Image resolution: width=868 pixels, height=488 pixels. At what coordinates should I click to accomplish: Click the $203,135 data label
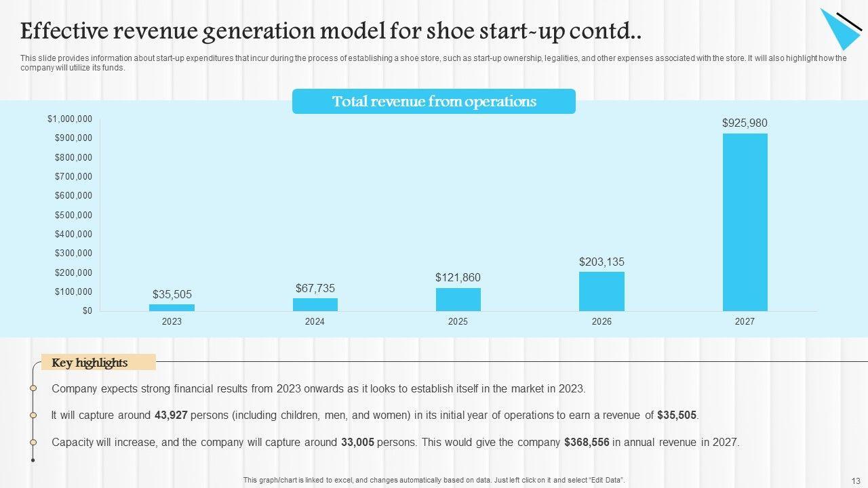601,262
